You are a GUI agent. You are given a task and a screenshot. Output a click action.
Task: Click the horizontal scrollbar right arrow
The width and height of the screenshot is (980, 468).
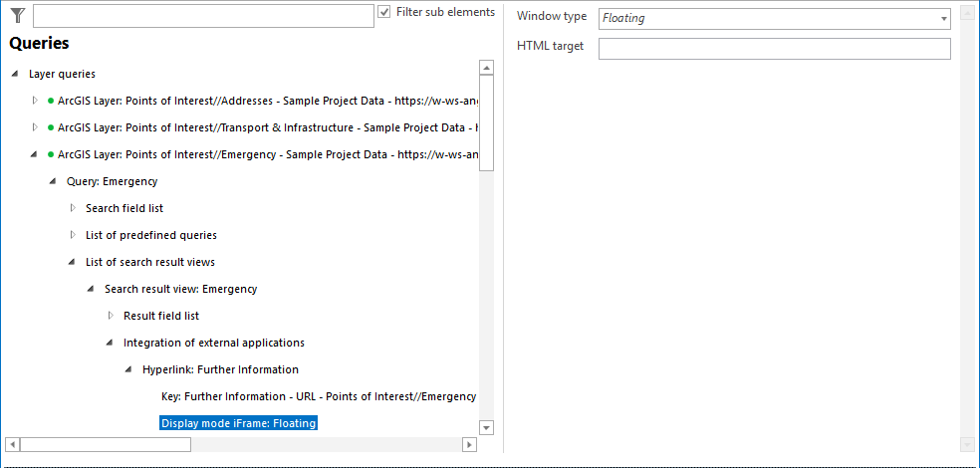[x=469, y=444]
